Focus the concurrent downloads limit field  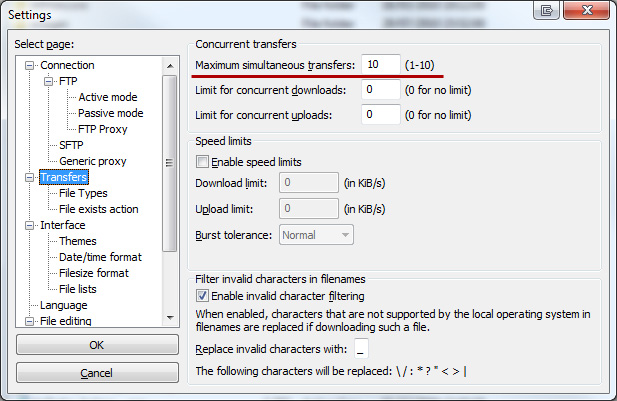381,90
